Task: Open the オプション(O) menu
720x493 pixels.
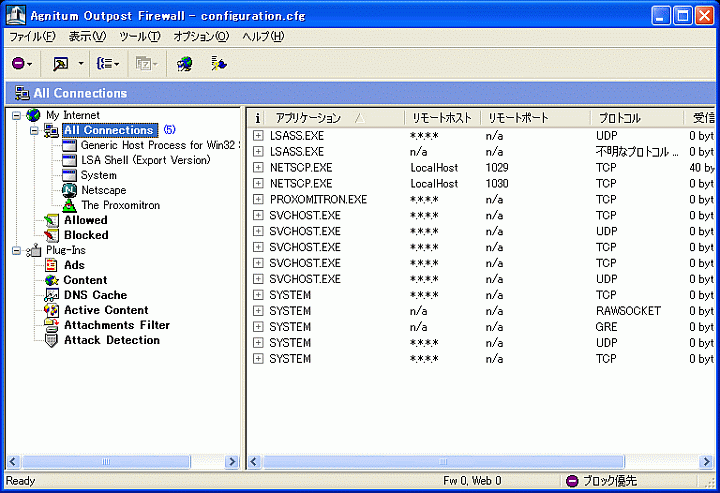Action: [x=201, y=37]
